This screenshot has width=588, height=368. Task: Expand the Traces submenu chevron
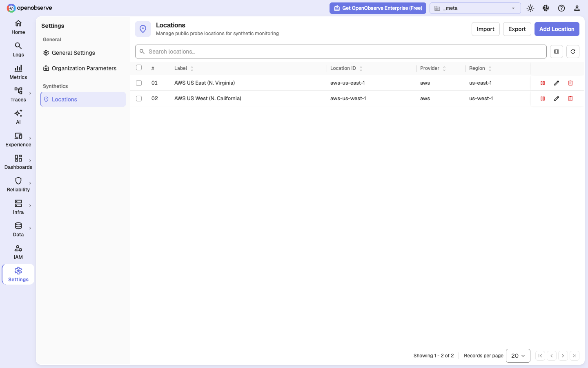[30, 93]
